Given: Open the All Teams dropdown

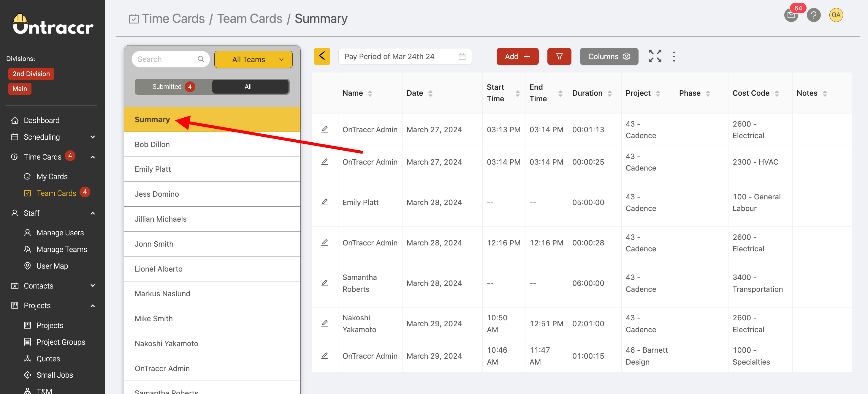Looking at the screenshot, I should [x=253, y=59].
